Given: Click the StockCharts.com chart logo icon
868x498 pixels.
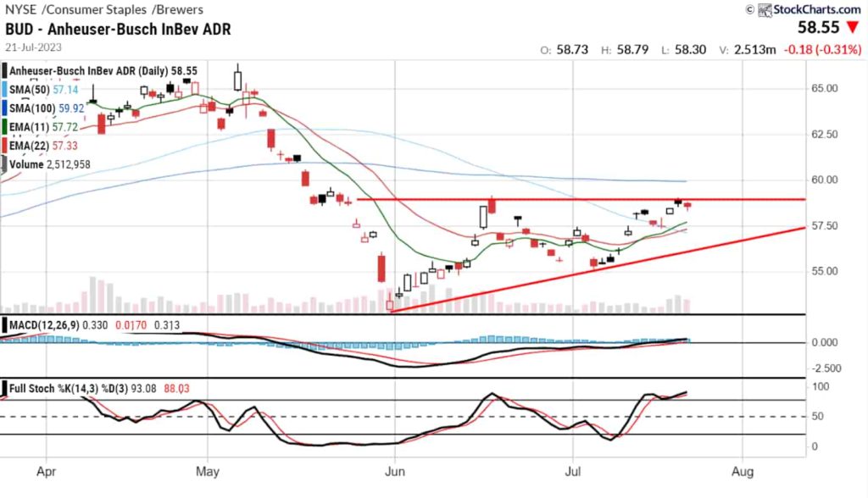Looking at the screenshot, I should tap(765, 11).
